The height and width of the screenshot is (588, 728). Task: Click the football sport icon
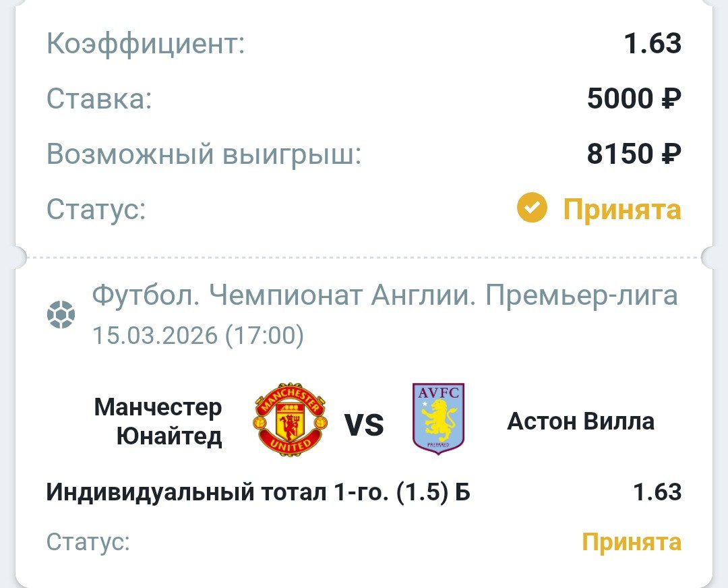coord(61,315)
